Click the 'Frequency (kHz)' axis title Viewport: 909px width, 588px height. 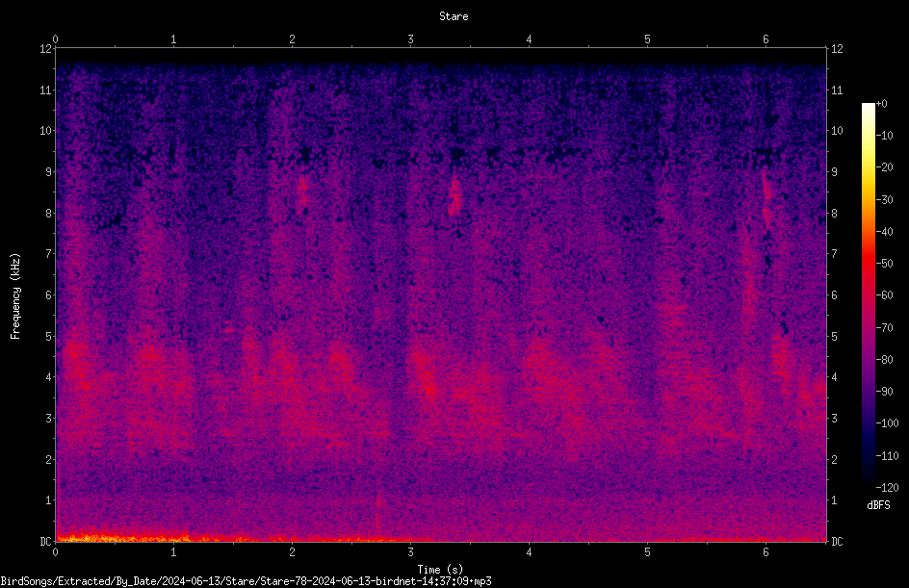pos(15,296)
